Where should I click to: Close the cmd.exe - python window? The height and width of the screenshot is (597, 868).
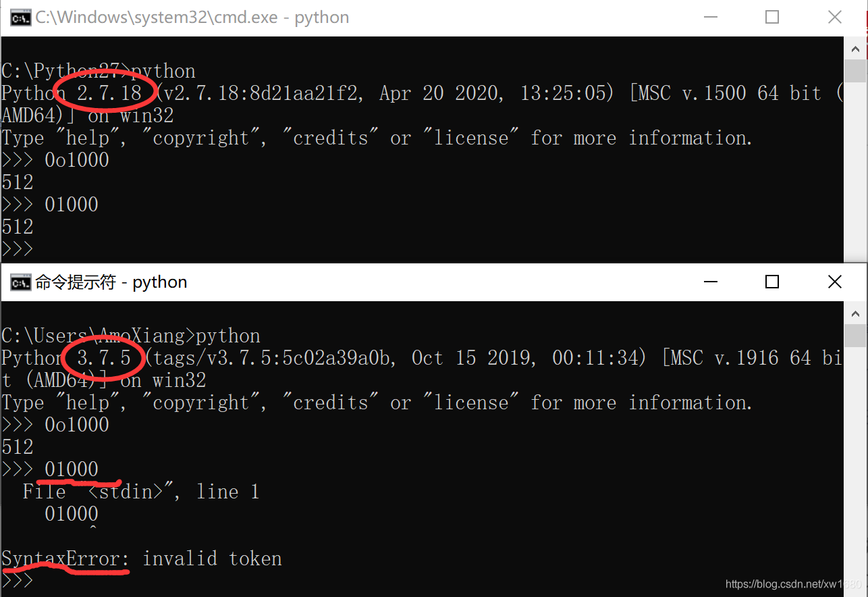(835, 18)
